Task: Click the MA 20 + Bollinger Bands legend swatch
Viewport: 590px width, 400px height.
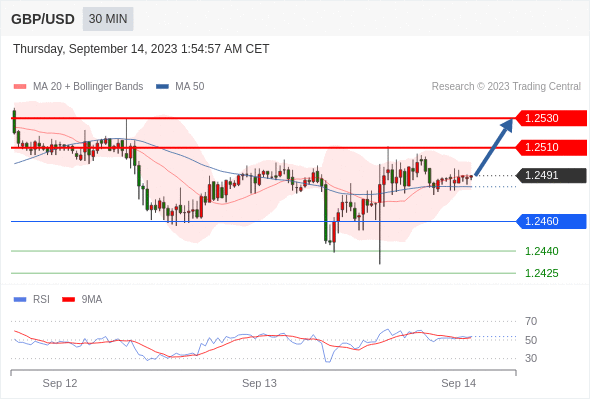Action: coord(20,87)
